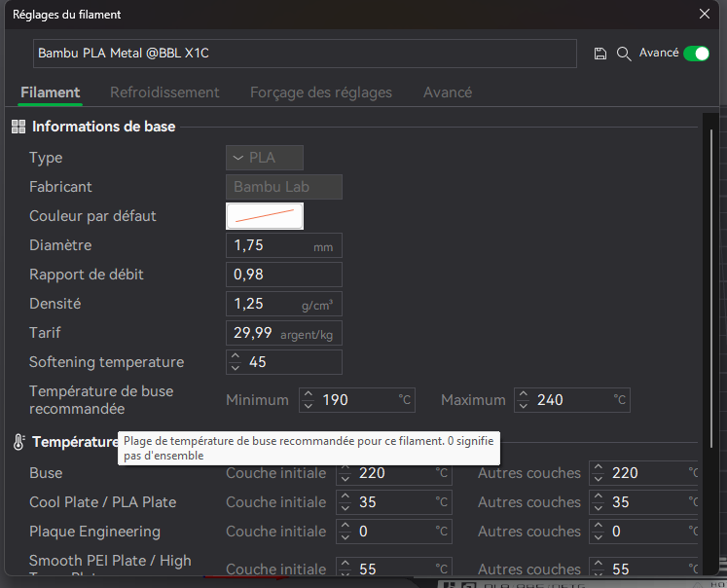Increase Maximum nozzle temperature 240
The image size is (727, 588).
coord(524,394)
